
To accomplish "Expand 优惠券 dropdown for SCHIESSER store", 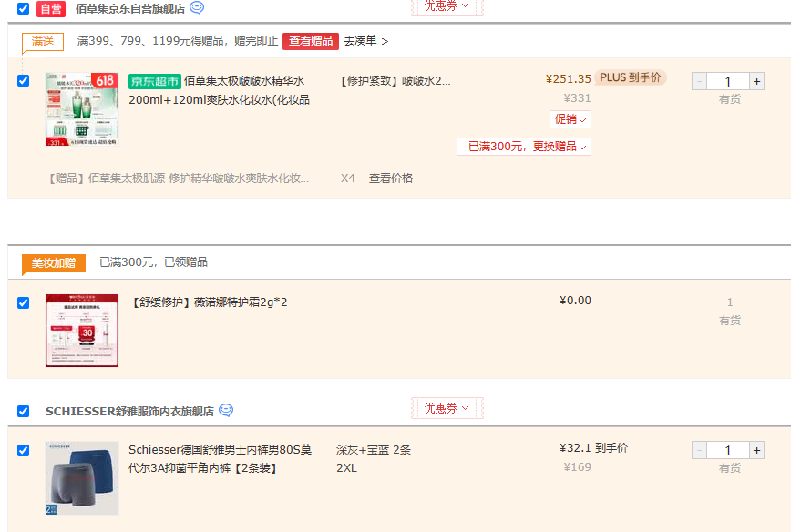I will coord(447,408).
